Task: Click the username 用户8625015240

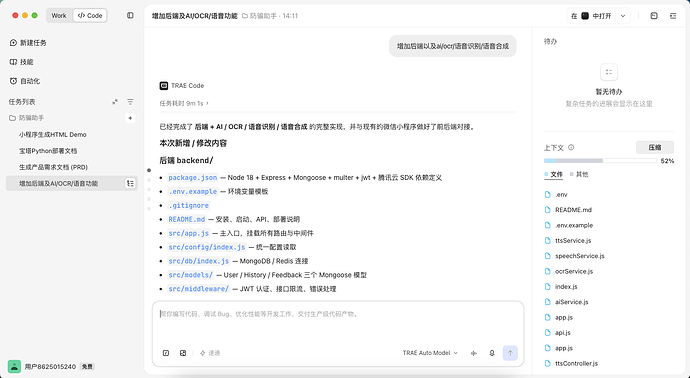Action: [x=50, y=367]
